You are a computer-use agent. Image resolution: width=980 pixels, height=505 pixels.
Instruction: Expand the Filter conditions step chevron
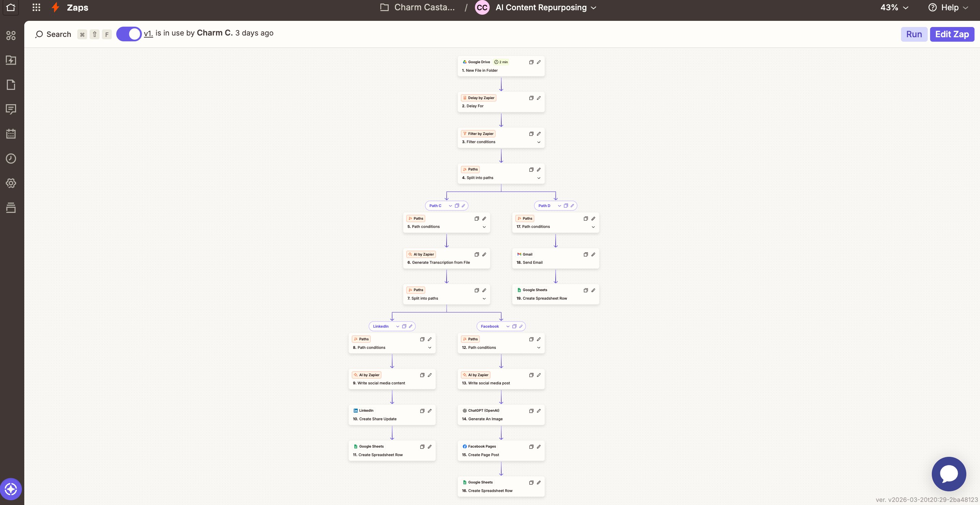point(539,142)
